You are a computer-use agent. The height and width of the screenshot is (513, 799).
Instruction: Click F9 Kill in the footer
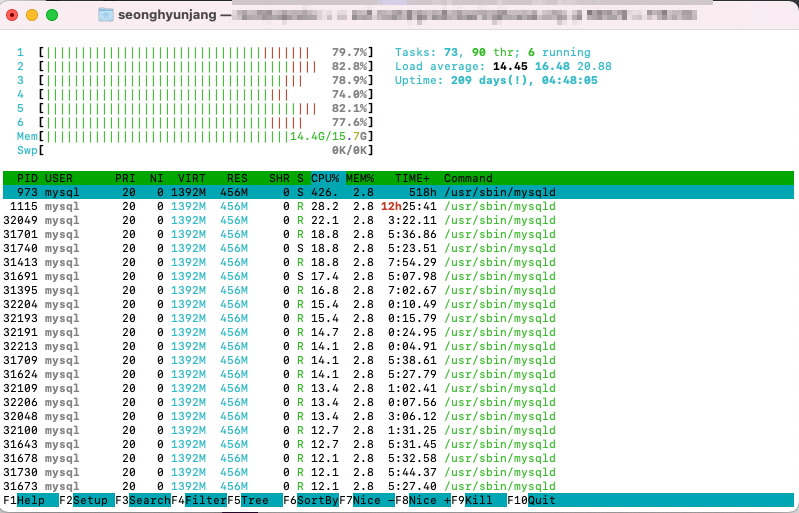(x=478, y=500)
